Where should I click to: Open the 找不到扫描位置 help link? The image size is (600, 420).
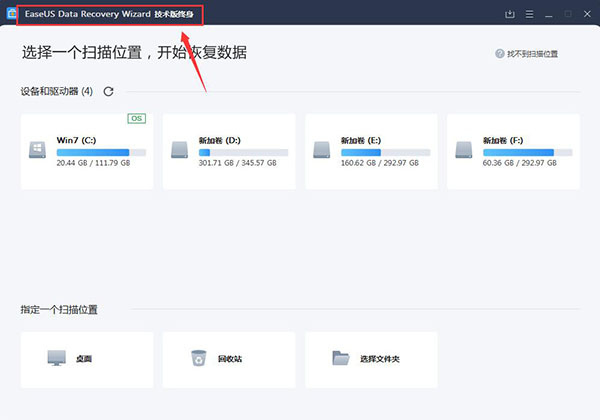[x=532, y=54]
